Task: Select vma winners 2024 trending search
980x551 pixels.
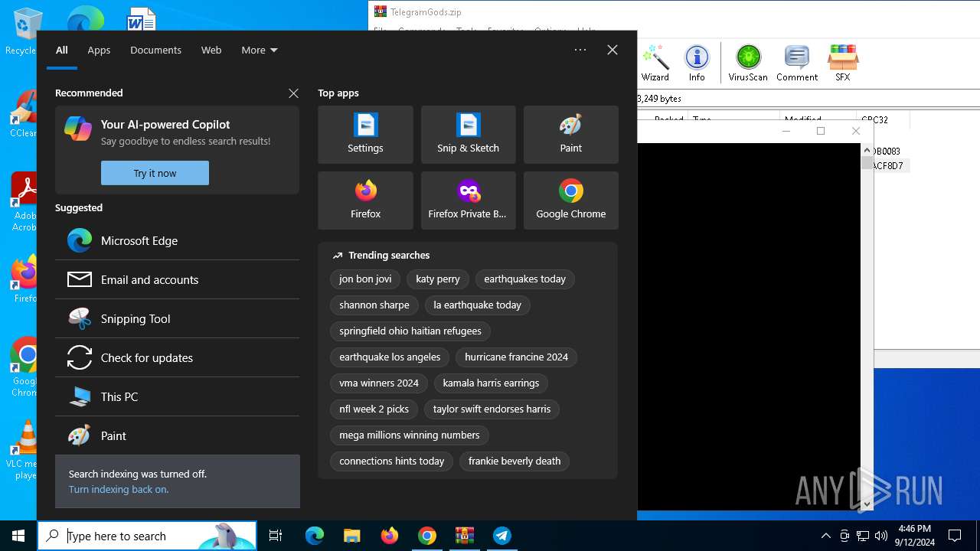Action: point(379,383)
